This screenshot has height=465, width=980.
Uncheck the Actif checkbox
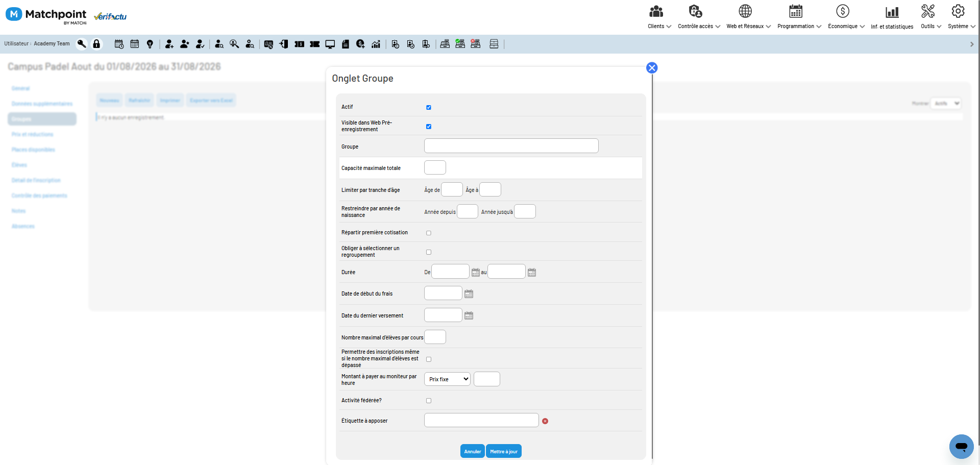[429, 108]
